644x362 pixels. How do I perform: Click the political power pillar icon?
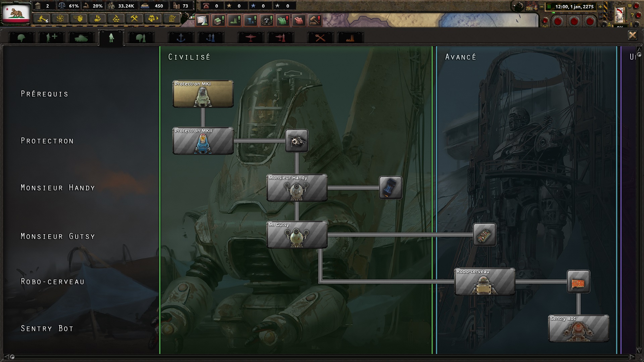(38, 6)
